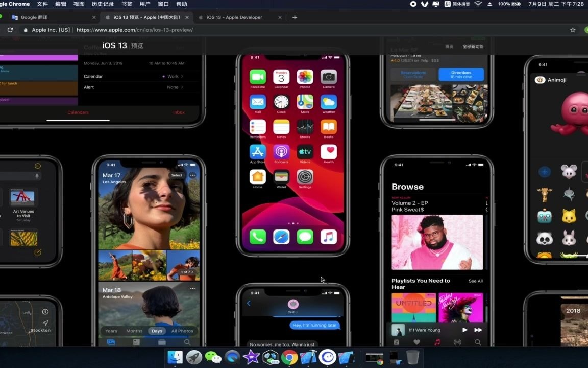588x368 pixels.
Task: Open the Trash from the Dock
Action: pos(412,357)
